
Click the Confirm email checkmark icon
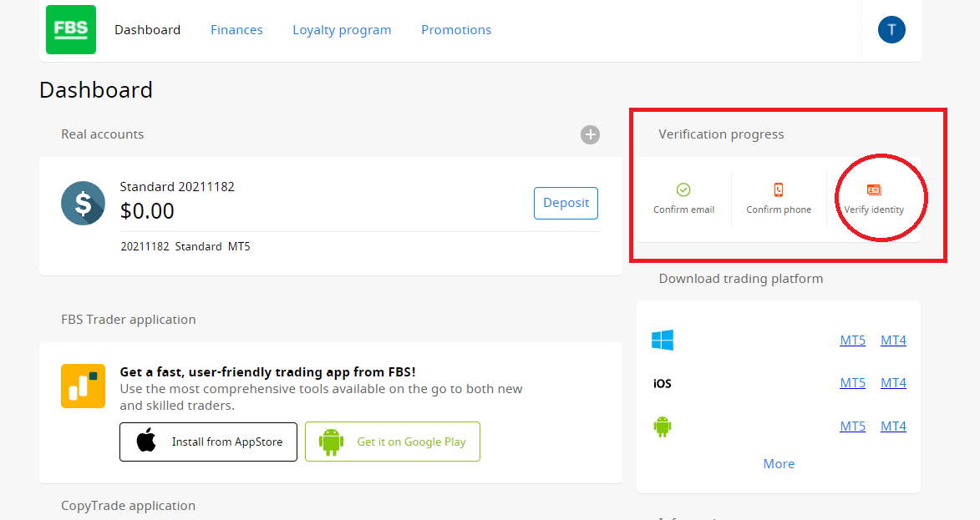pos(683,189)
